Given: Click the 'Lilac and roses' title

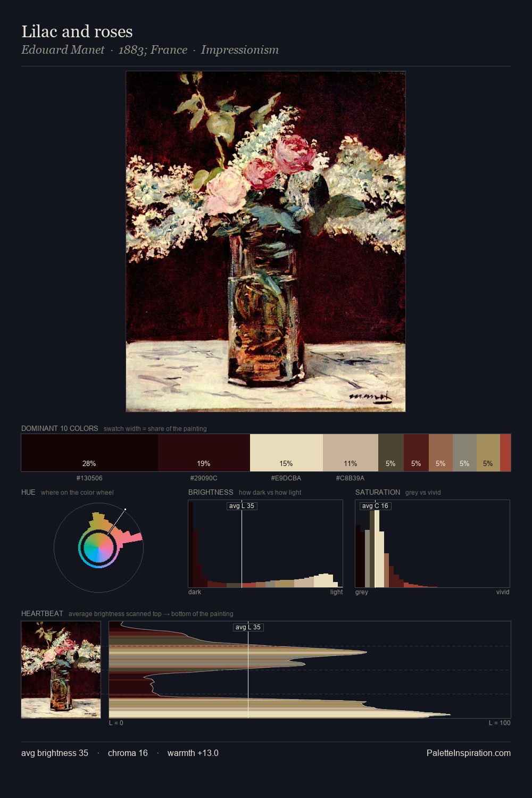Looking at the screenshot, I should 77,31.
